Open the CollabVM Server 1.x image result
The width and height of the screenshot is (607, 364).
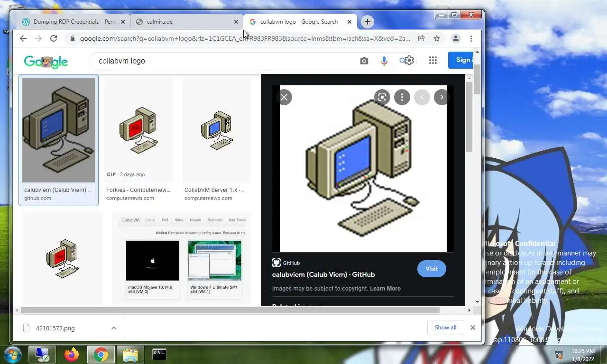[x=217, y=140]
